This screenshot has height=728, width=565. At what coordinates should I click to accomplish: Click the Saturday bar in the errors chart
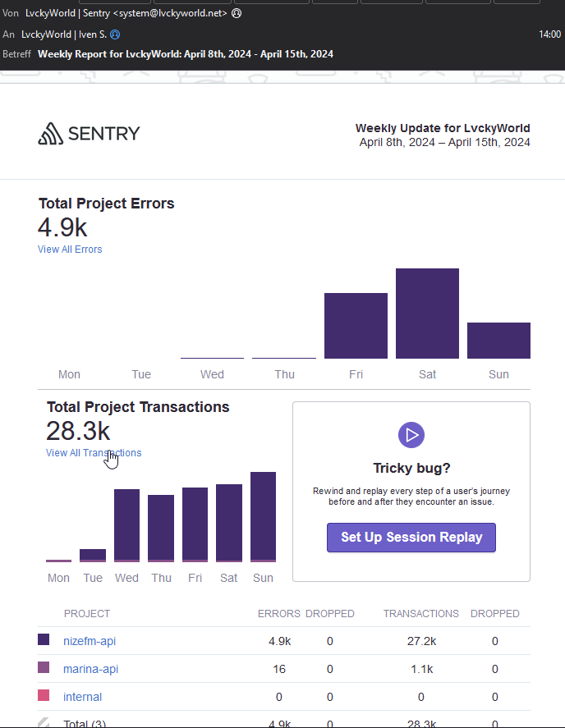[427, 314]
